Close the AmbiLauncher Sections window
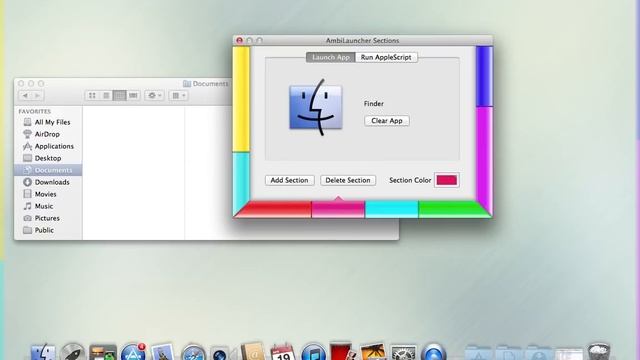 tap(240, 40)
